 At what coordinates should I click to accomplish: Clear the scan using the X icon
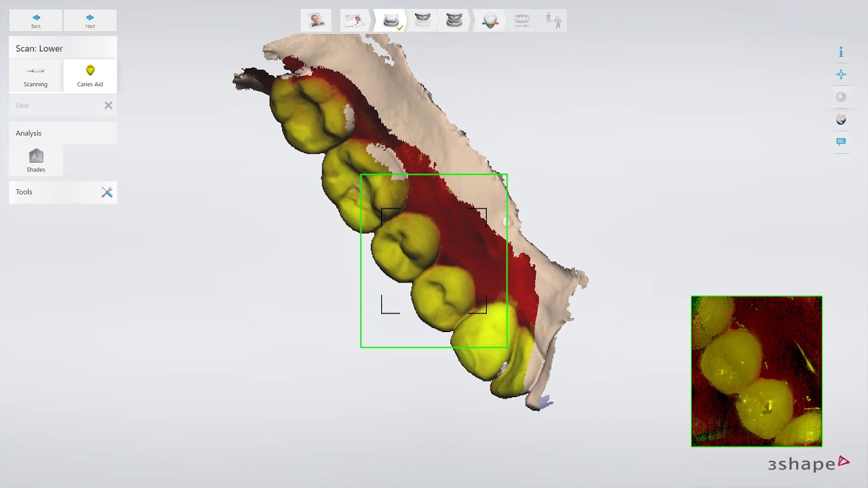click(108, 105)
